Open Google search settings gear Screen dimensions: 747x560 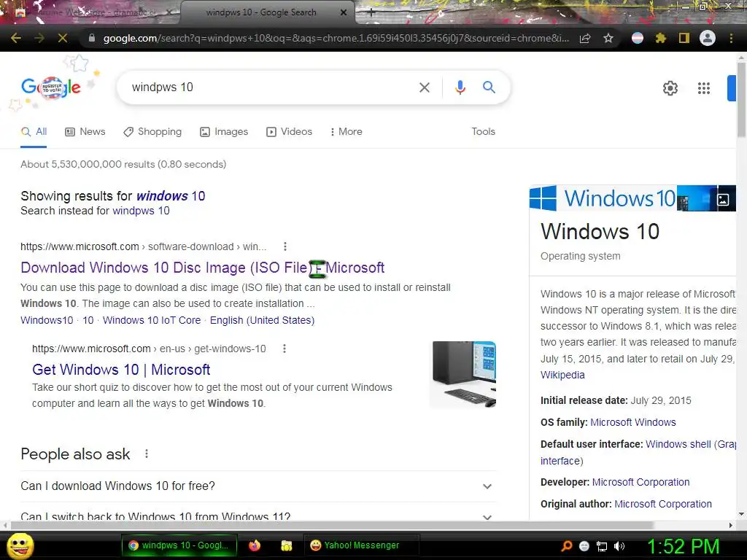(670, 88)
